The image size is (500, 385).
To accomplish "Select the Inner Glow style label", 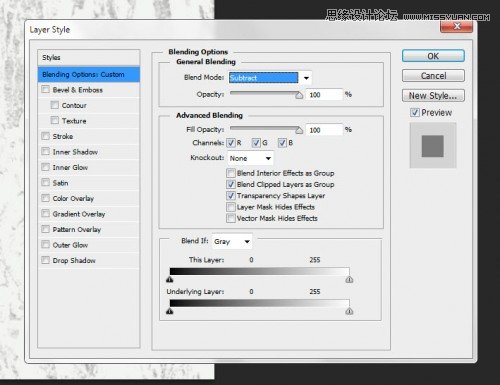I will 70,167.
